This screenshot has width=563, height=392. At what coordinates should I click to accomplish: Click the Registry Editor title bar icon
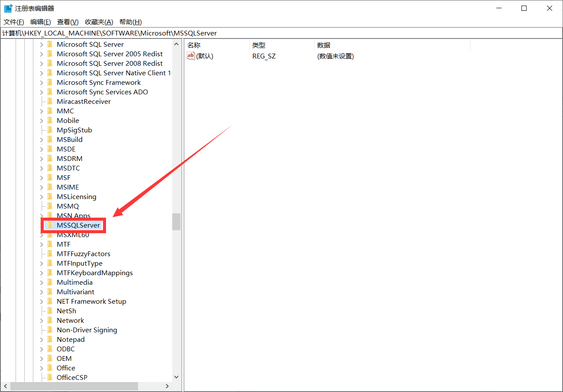[8, 8]
